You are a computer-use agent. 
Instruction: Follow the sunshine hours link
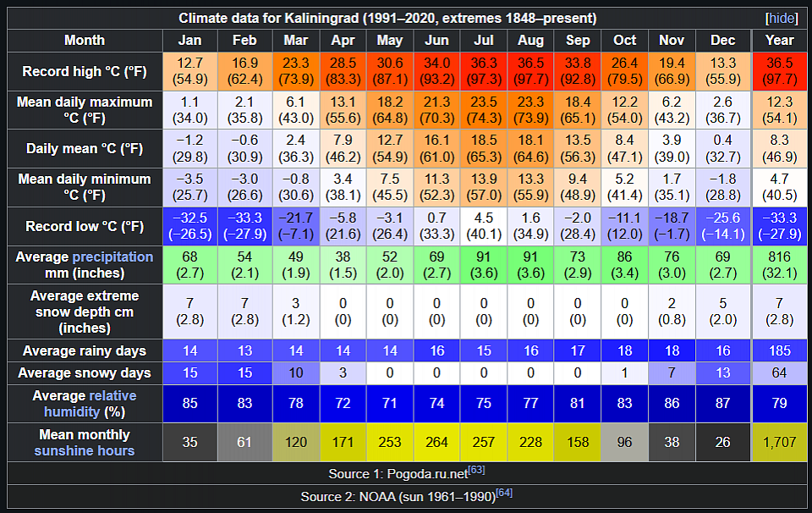coord(85,451)
